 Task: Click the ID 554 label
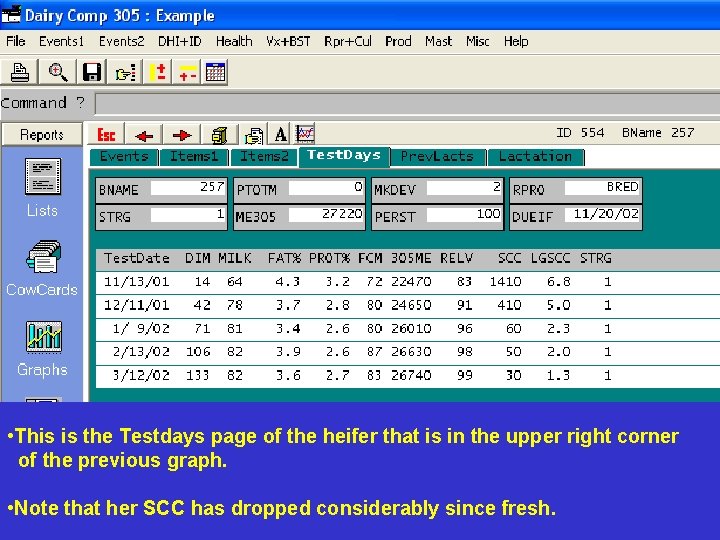(580, 133)
